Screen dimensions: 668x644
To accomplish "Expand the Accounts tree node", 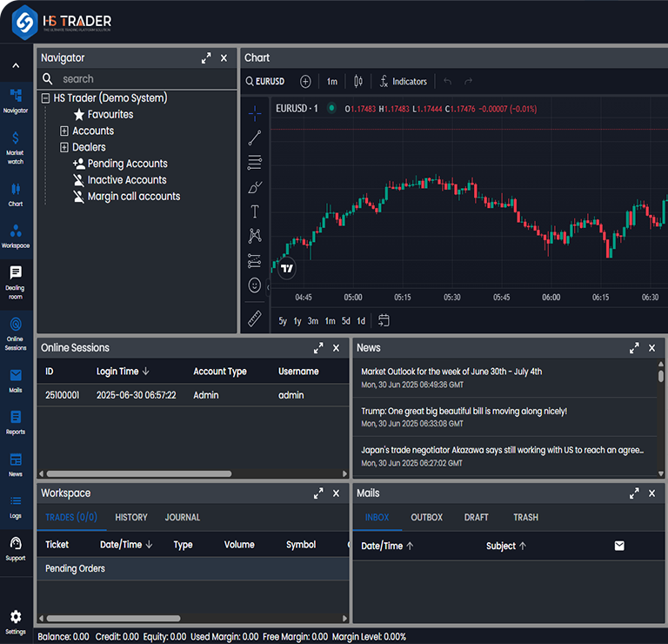I will click(63, 131).
